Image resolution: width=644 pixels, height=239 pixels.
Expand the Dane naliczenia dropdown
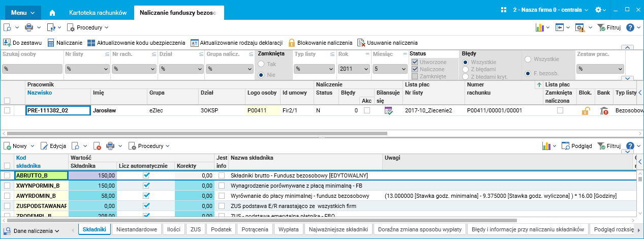pyautogui.click(x=36, y=231)
